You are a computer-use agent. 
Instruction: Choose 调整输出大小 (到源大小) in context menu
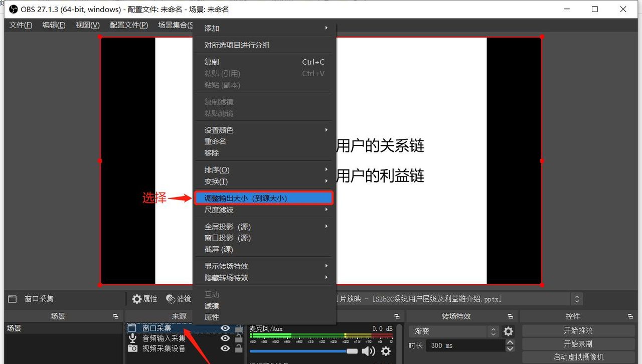click(x=264, y=198)
